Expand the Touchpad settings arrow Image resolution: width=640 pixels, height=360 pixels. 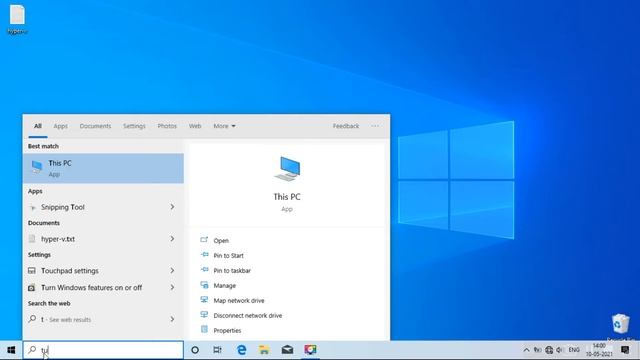172,271
